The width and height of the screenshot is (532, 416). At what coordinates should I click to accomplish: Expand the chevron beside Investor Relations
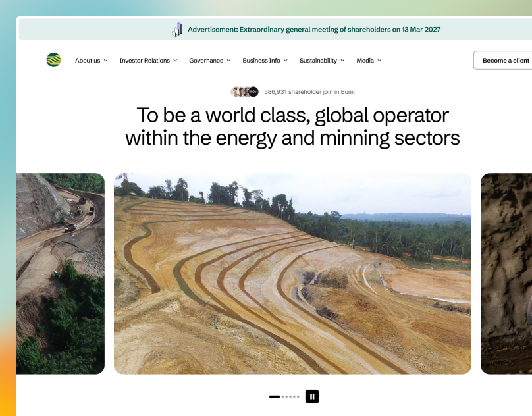[175, 61]
